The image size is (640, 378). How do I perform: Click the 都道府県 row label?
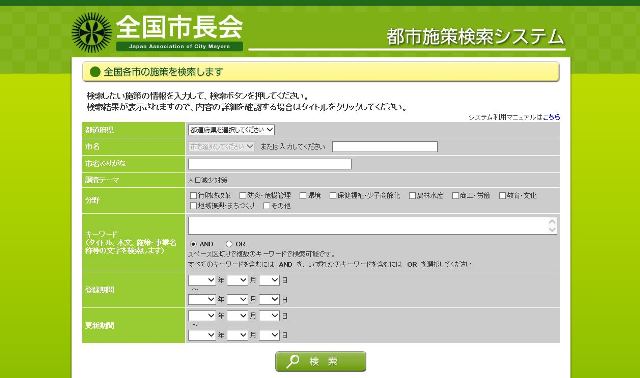pyautogui.click(x=100, y=130)
